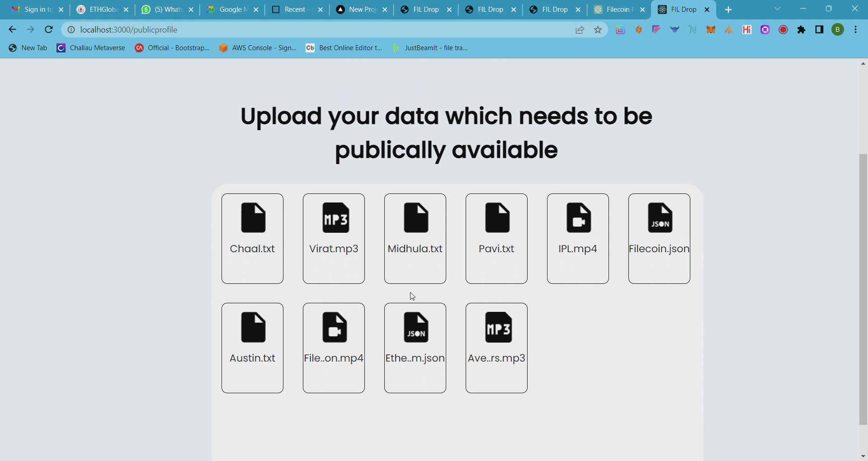Open the red HI extension
The image size is (868, 461).
(747, 30)
